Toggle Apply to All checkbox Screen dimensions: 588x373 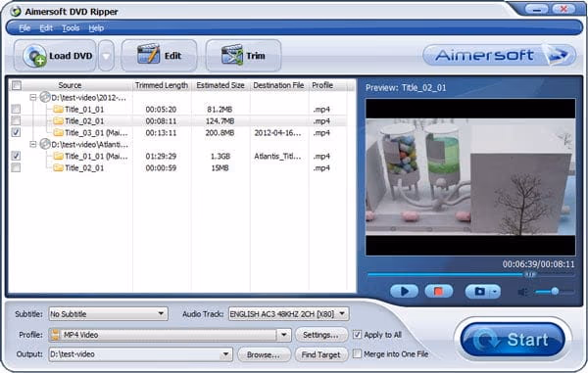pos(357,335)
